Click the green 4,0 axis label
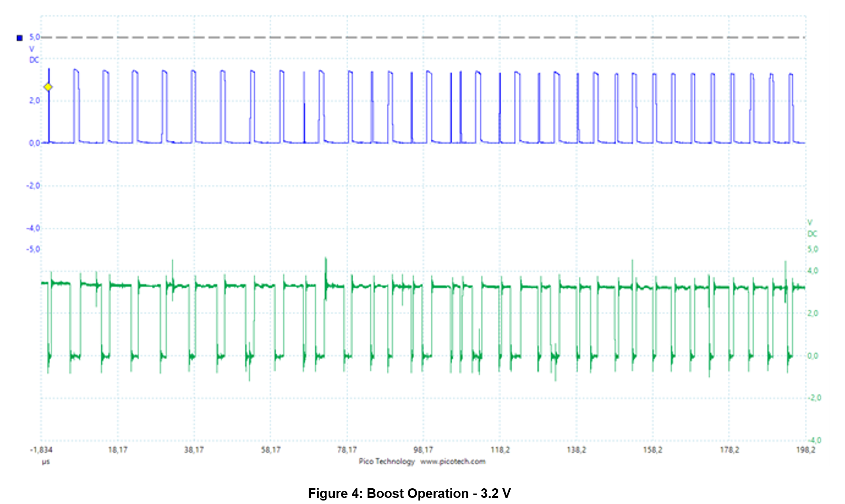Image resolution: width=845 pixels, height=504 pixels. coord(812,271)
